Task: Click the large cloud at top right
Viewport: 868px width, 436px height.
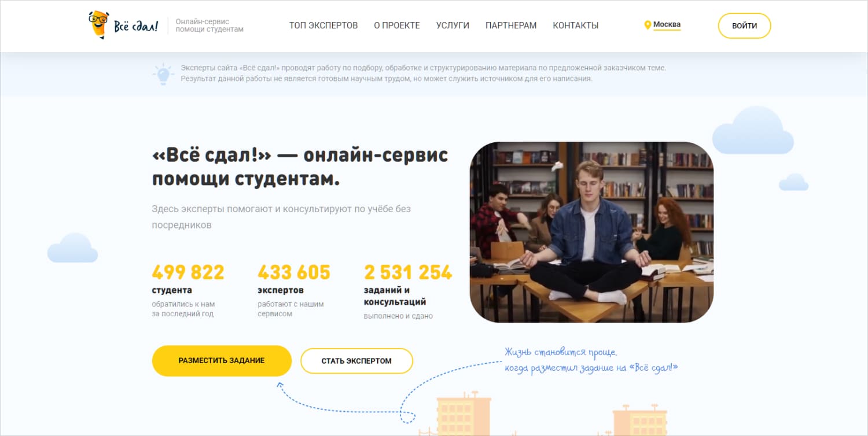Action: coord(752,130)
